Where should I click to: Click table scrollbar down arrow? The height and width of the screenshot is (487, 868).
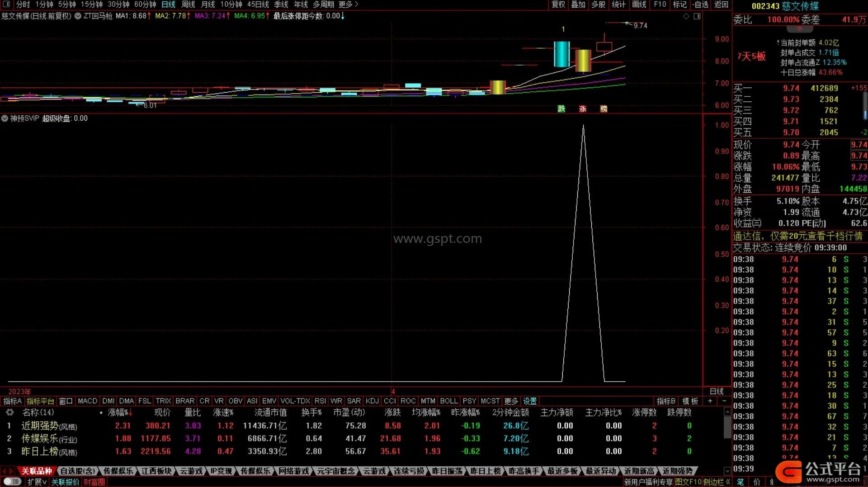727,471
